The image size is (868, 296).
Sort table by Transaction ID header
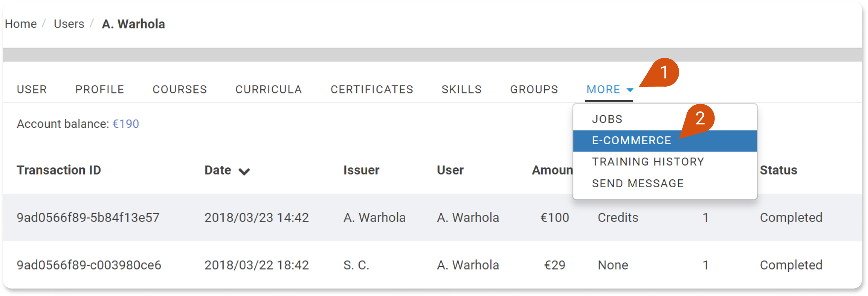click(59, 170)
